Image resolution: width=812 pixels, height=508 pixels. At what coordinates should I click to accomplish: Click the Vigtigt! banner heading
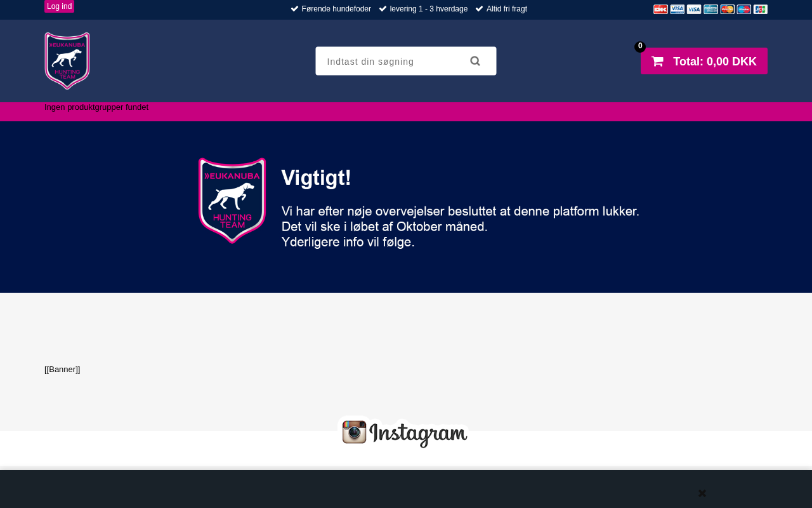316,178
